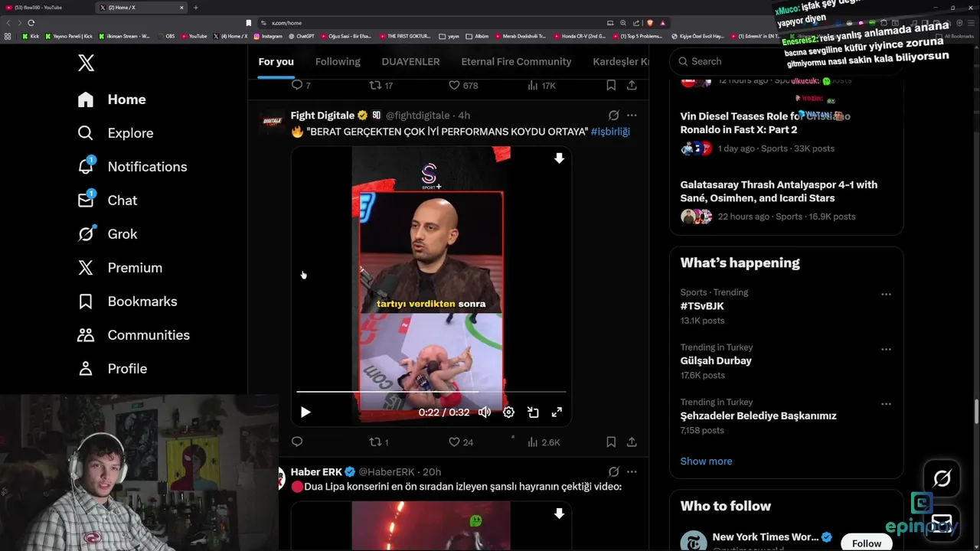Screen dimensions: 980x551
Task: Open more options on Fight Digitale post
Action: (x=632, y=116)
